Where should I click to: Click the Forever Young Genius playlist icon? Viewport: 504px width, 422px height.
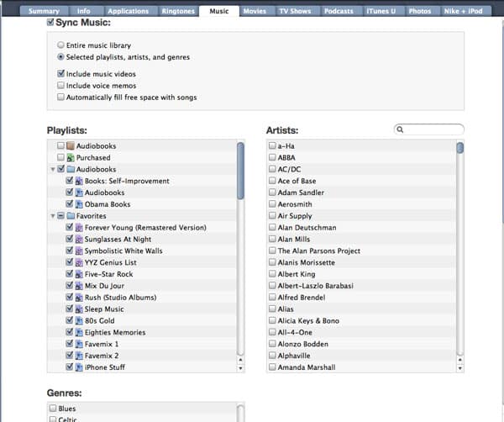click(x=79, y=228)
